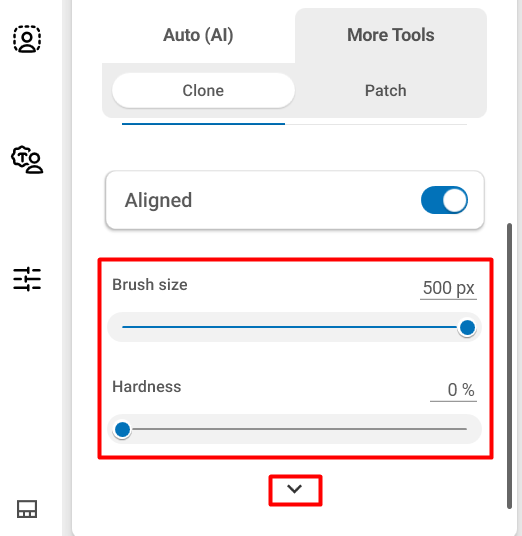Click the Aligned option card label
Image resolution: width=522 pixels, height=536 pixels.
coord(158,200)
